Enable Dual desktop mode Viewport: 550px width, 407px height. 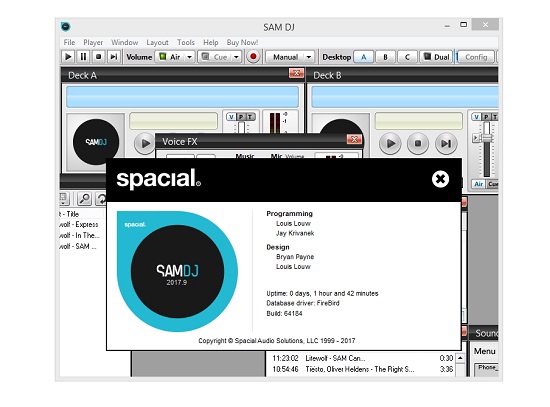436,57
